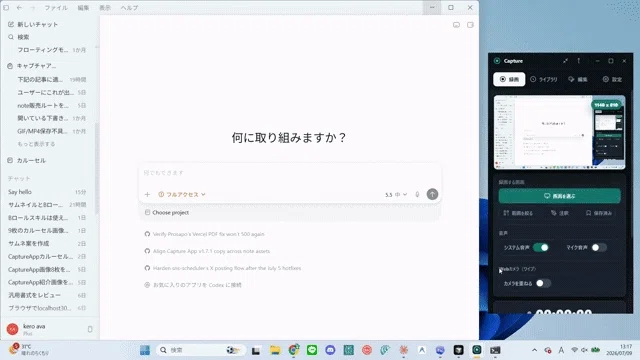Open the 5.5 model selector dropdown

point(396,195)
